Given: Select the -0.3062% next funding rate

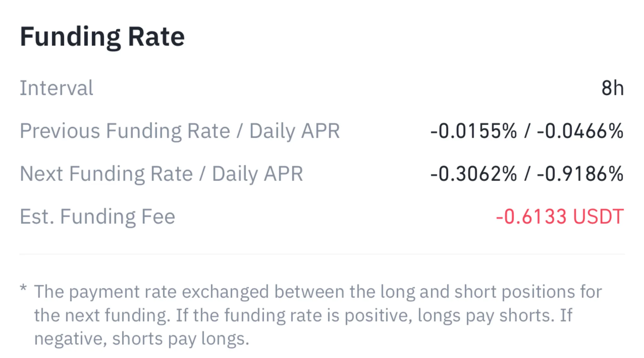Looking at the screenshot, I should click(x=473, y=174).
